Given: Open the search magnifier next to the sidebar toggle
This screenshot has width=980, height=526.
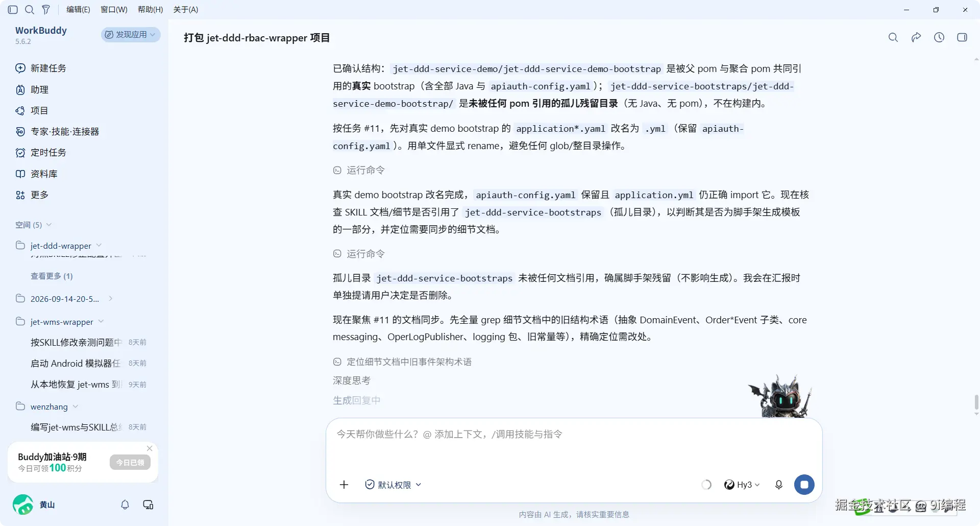Looking at the screenshot, I should point(30,10).
